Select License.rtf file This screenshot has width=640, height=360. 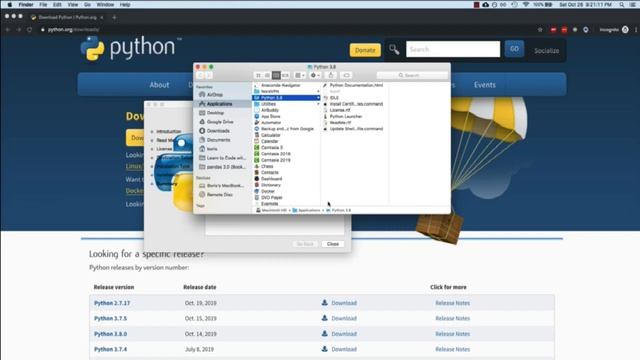[340, 110]
